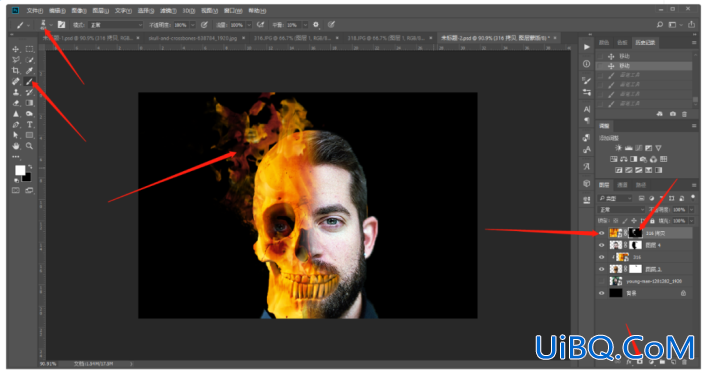Open the 文件 menu
The image size is (705, 372).
click(x=34, y=10)
